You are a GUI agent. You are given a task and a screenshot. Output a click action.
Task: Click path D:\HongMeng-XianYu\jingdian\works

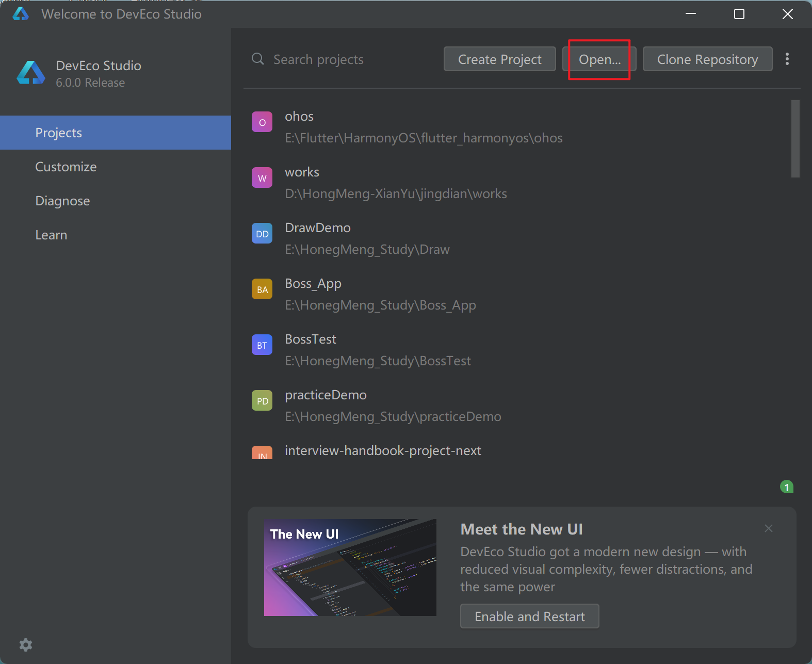[x=396, y=194]
